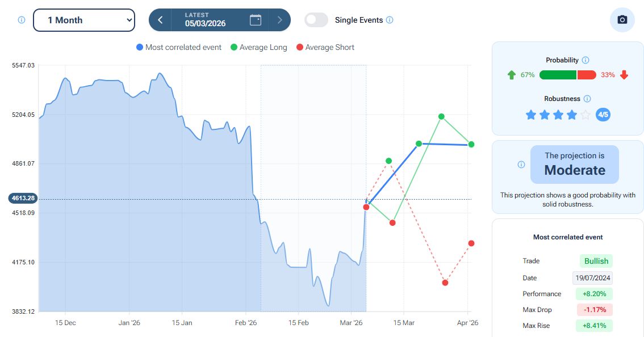
Task: Click the 19/07/2024 event date
Action: point(592,278)
